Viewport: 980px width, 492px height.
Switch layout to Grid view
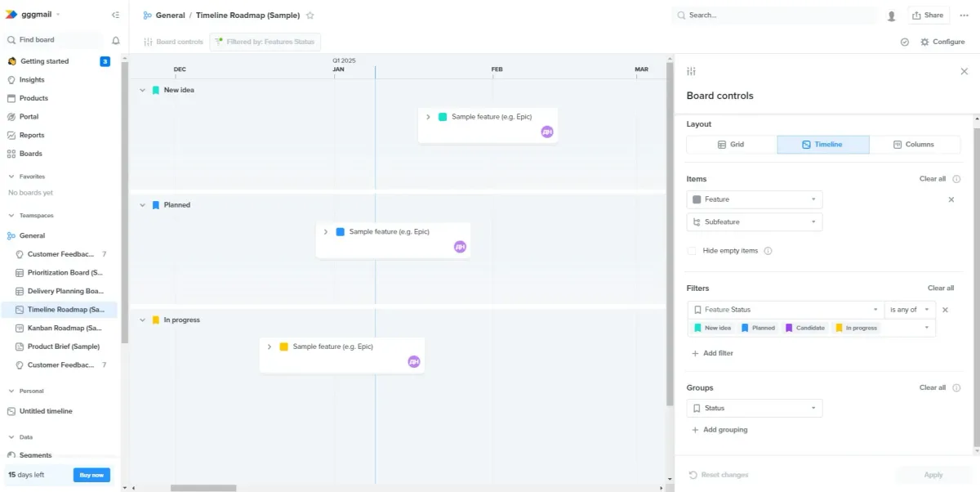click(x=732, y=144)
